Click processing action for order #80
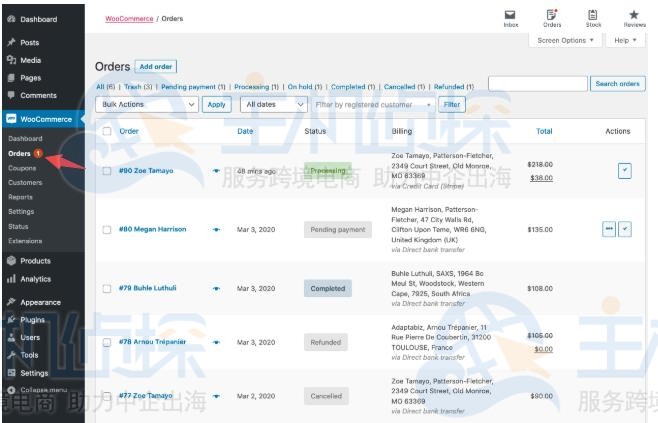 (x=609, y=229)
